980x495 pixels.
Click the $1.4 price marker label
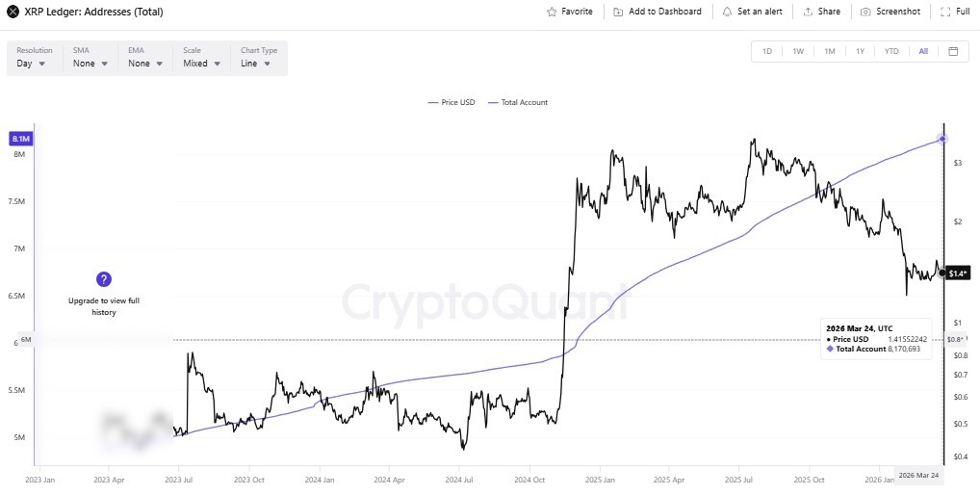pyautogui.click(x=958, y=274)
